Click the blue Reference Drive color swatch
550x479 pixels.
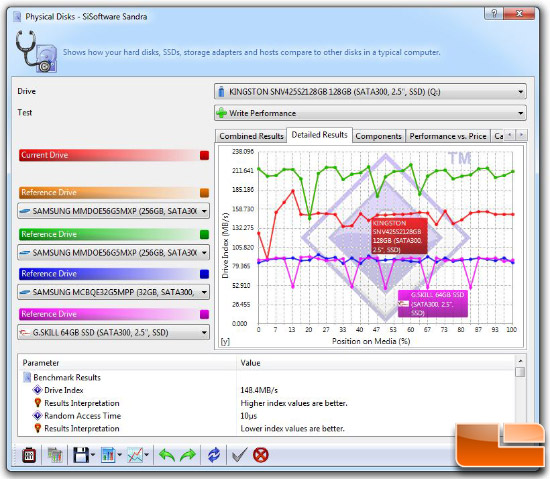204,274
